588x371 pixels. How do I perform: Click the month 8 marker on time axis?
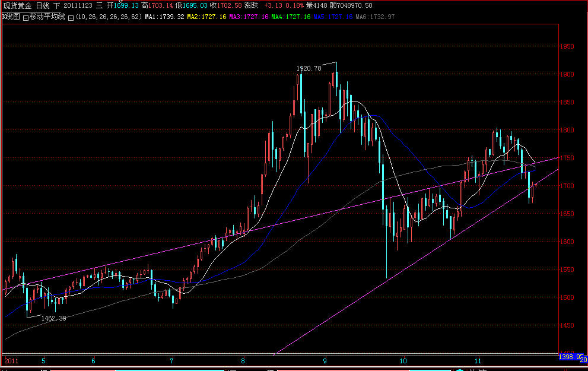click(243, 361)
